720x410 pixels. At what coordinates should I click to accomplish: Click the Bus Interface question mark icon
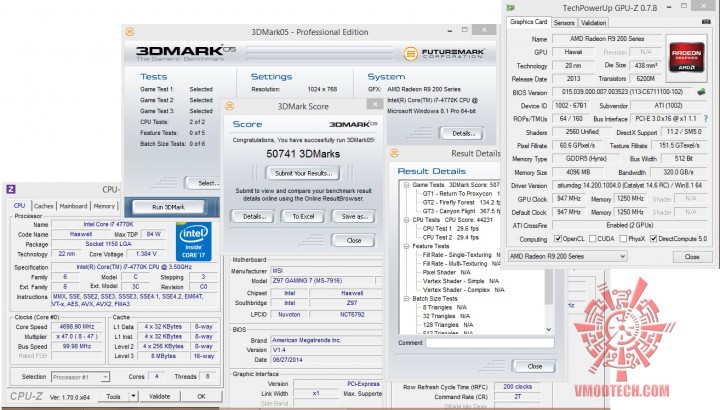[706, 118]
